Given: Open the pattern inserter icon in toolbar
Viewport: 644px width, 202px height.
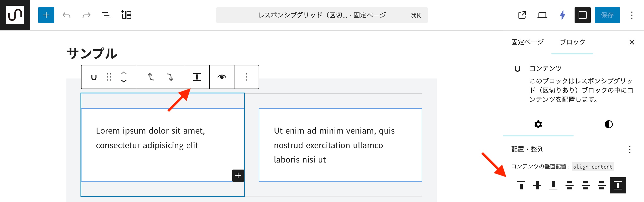Looking at the screenshot, I should tap(127, 15).
